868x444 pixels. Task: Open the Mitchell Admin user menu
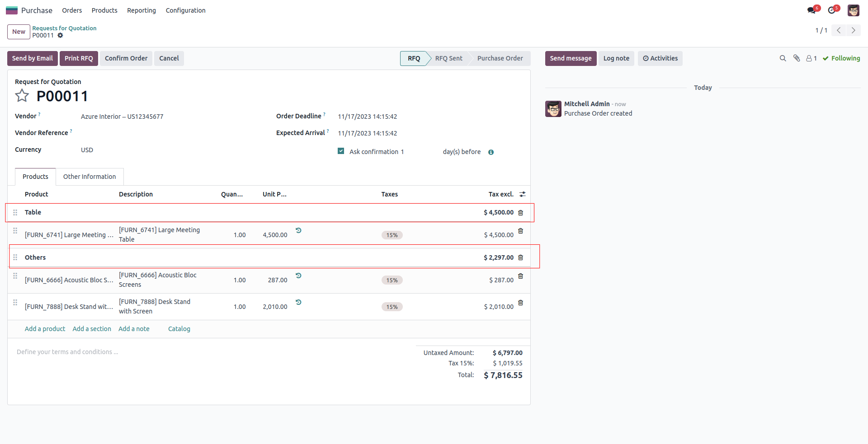tap(853, 10)
